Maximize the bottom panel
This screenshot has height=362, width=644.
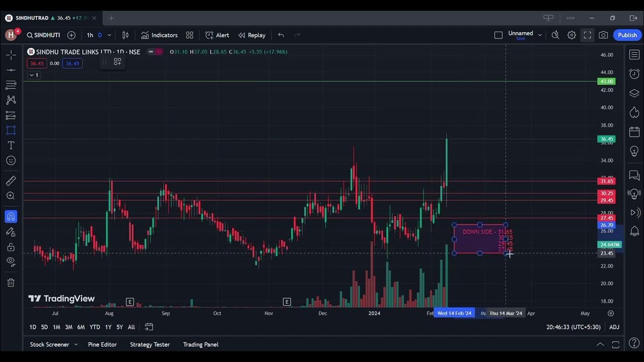click(x=616, y=344)
